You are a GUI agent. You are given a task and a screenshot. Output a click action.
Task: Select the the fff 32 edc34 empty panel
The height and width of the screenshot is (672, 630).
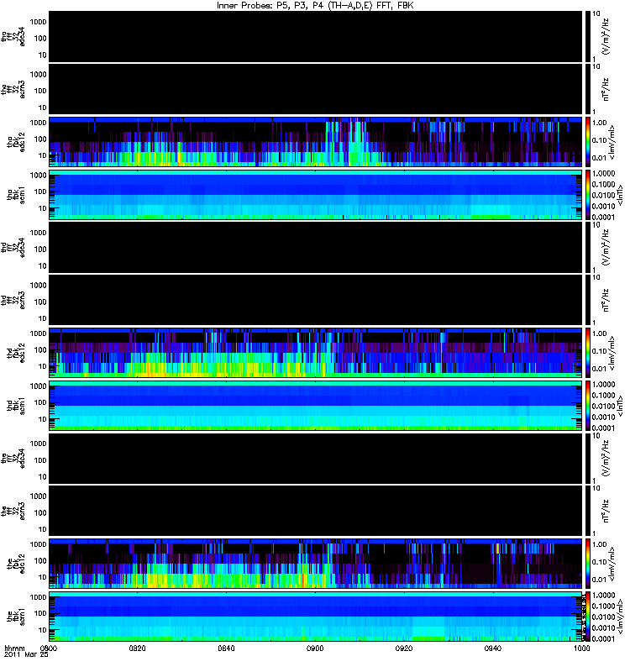pos(316,459)
